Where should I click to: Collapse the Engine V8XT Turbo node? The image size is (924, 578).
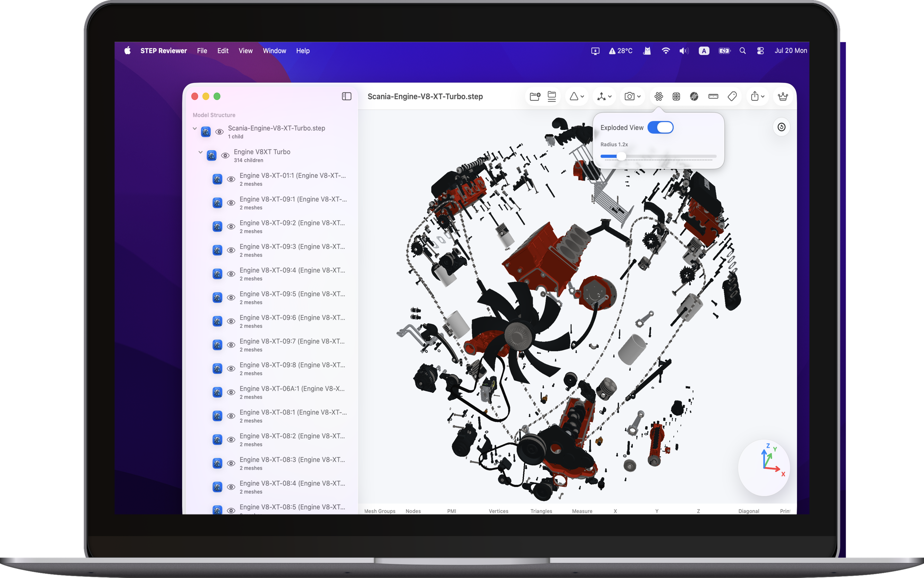(201, 152)
